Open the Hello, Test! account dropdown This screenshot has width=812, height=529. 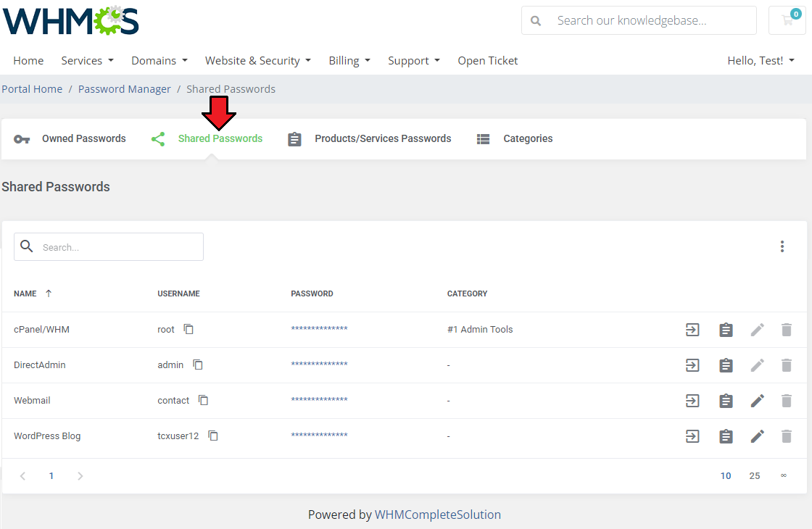click(x=761, y=61)
